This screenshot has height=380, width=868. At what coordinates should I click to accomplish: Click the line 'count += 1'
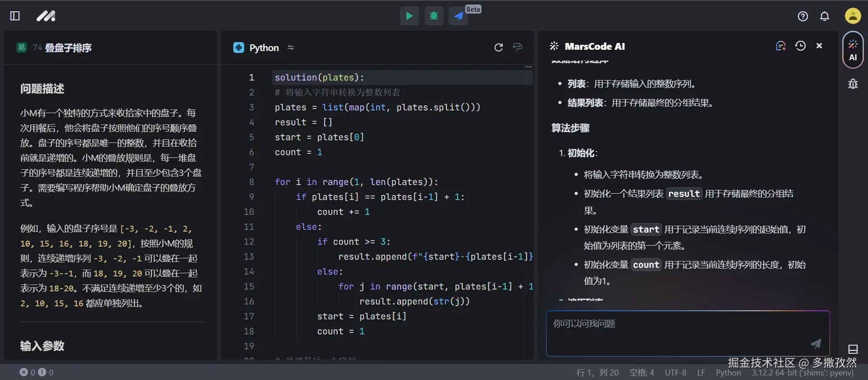344,212
